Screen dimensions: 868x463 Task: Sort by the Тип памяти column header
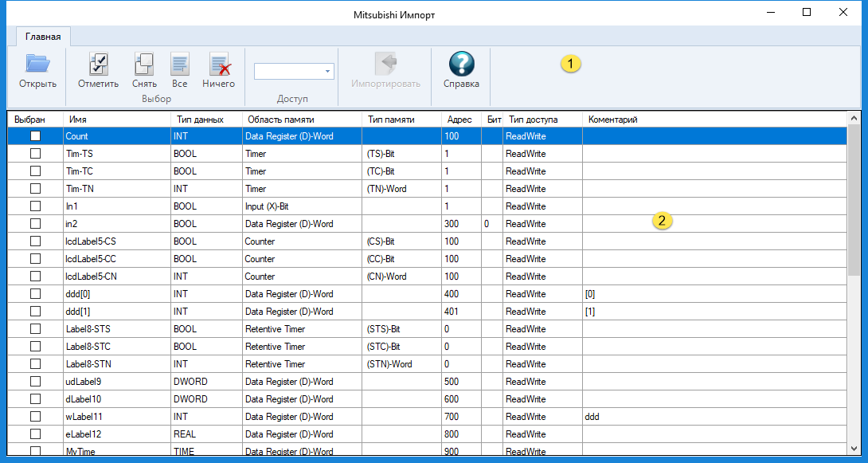coord(402,120)
